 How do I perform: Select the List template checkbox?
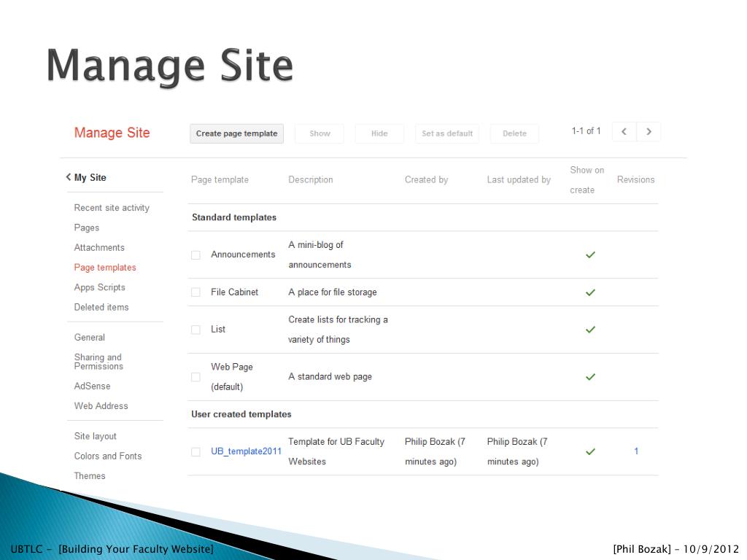pyautogui.click(x=196, y=330)
